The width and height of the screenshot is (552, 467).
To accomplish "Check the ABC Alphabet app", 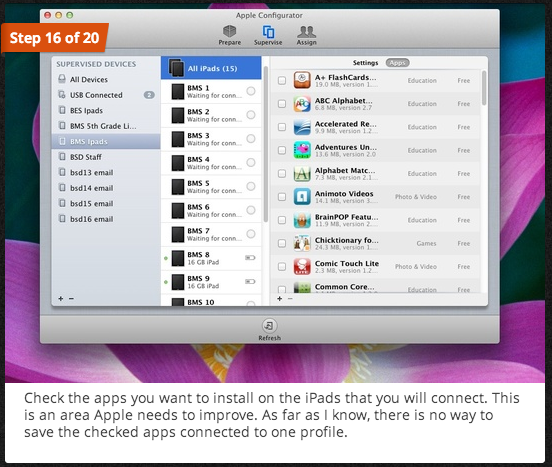I will (x=282, y=104).
